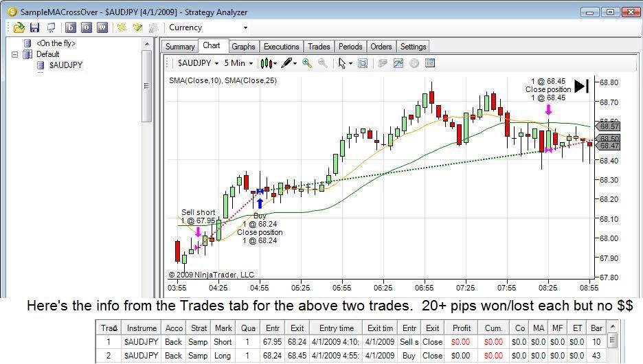Expand the draw tools dropdown arrow
Viewport: 643px width, 364px height.
click(295, 64)
